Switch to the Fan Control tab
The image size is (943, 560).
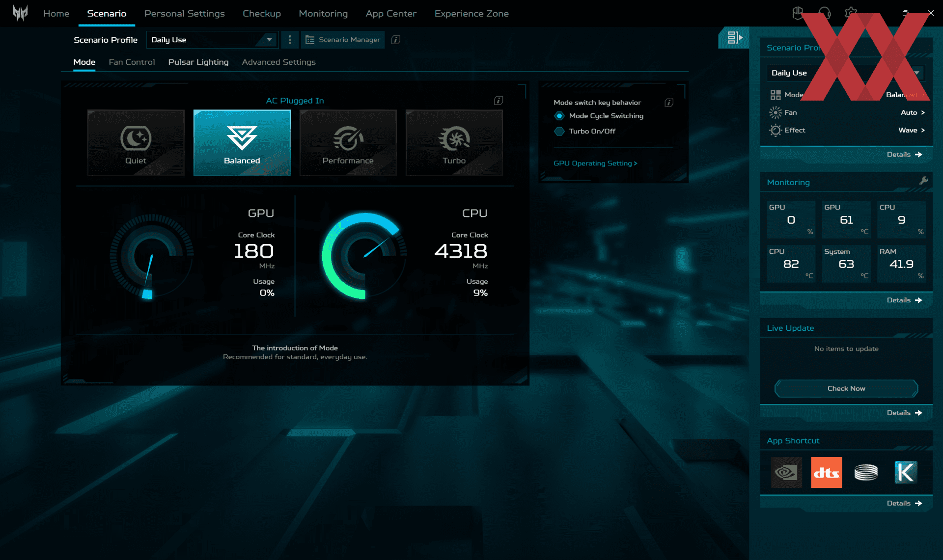point(132,62)
